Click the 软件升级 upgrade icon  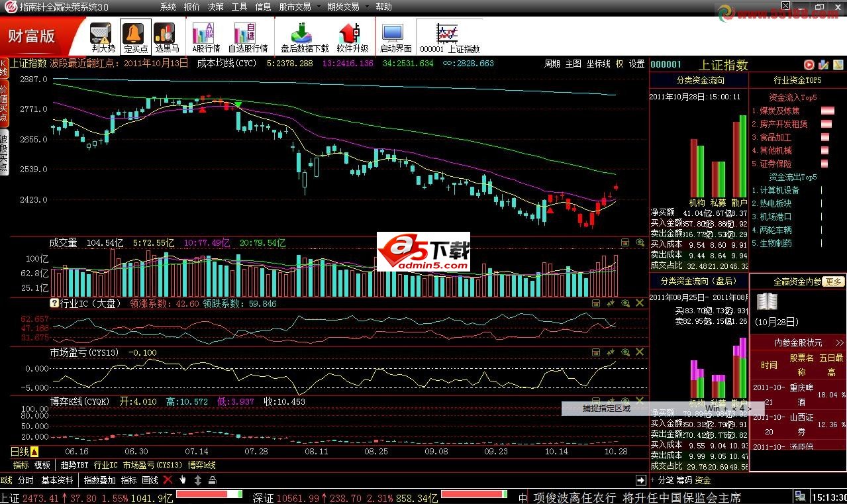point(352,36)
